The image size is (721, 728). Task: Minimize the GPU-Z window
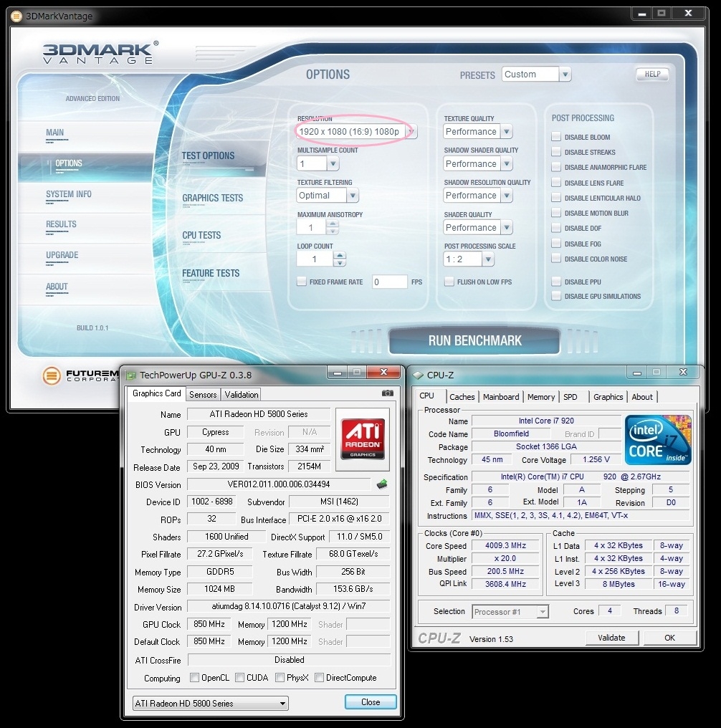tap(337, 373)
